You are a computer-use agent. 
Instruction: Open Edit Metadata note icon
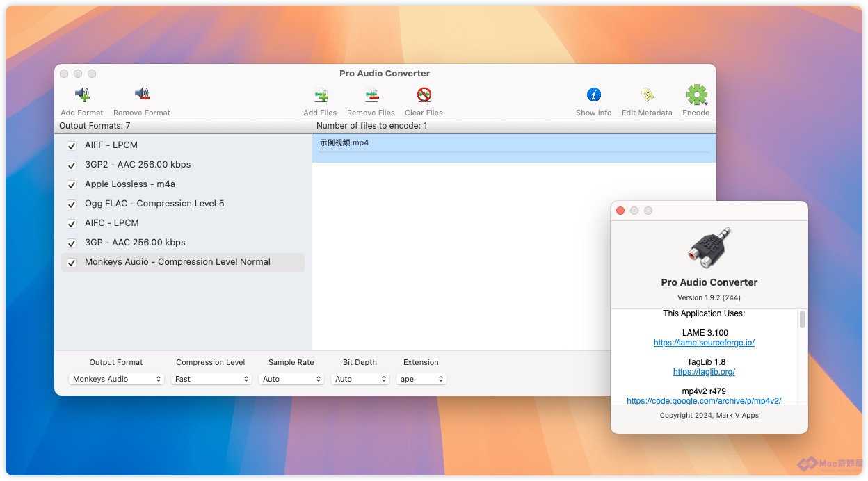point(648,95)
